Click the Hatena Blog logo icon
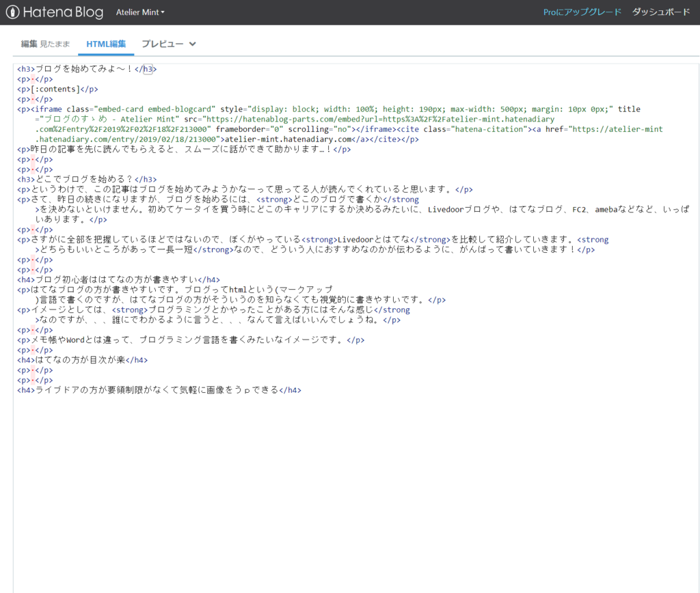 coord(12,12)
